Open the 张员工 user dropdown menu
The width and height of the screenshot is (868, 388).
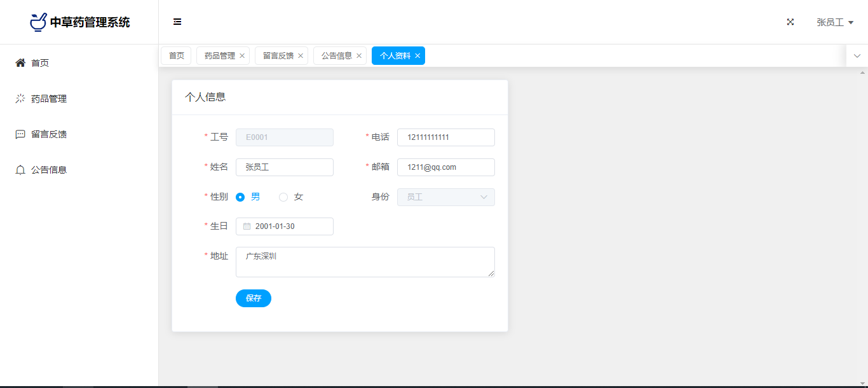point(834,22)
